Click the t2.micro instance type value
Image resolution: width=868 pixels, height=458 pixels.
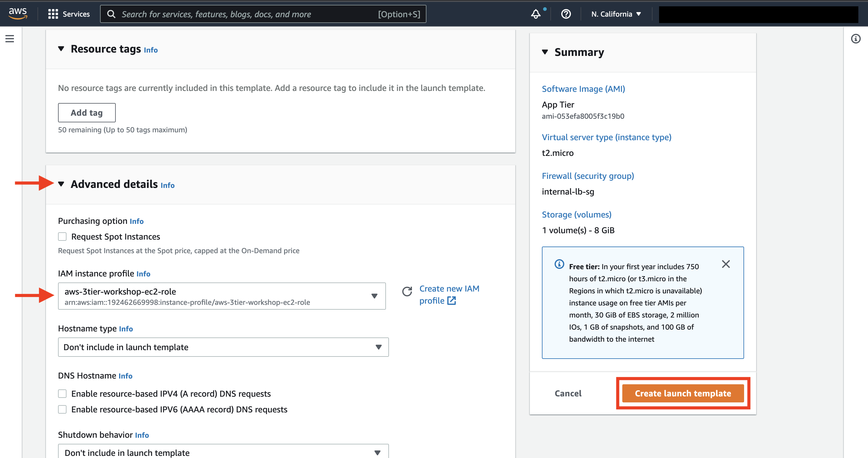coord(558,153)
